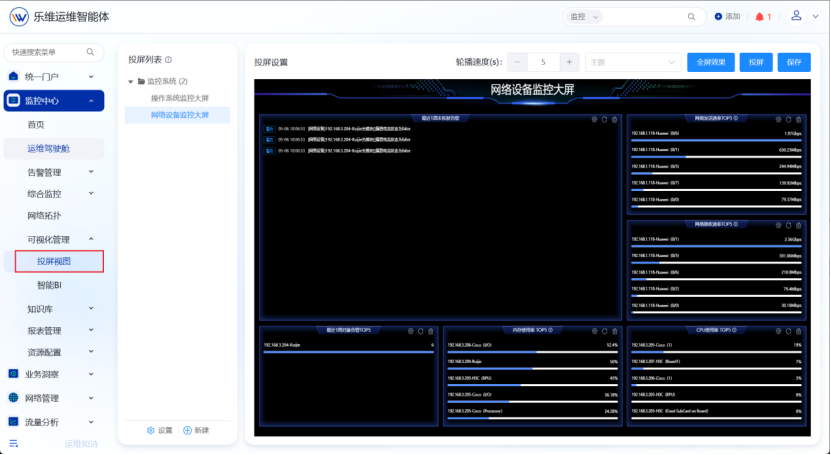This screenshot has height=455, width=831.
Task: Click the search magnifier in top bar
Action: click(692, 16)
